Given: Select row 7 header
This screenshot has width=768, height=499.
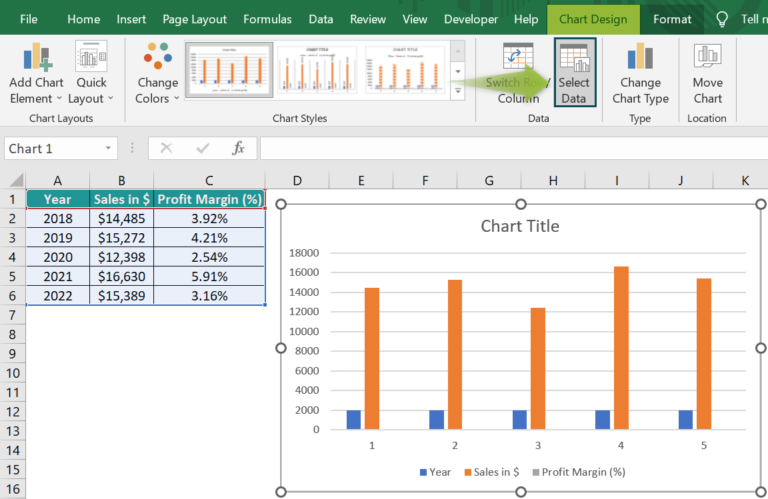Looking at the screenshot, I should [x=12, y=315].
